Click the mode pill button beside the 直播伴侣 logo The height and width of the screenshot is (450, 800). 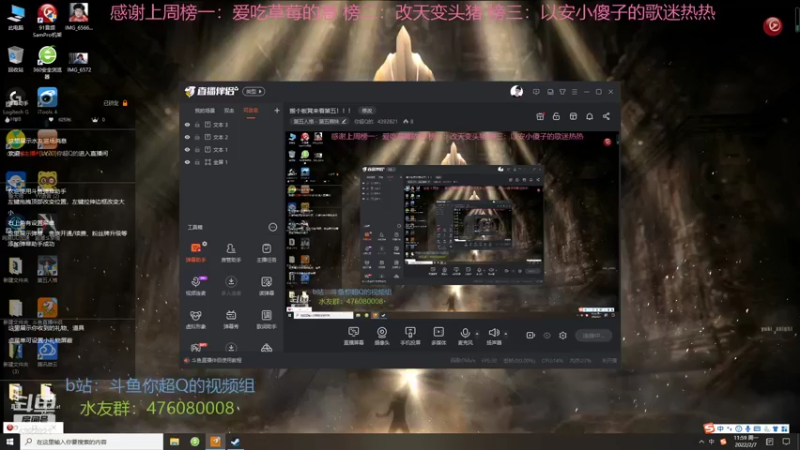[x=254, y=91]
